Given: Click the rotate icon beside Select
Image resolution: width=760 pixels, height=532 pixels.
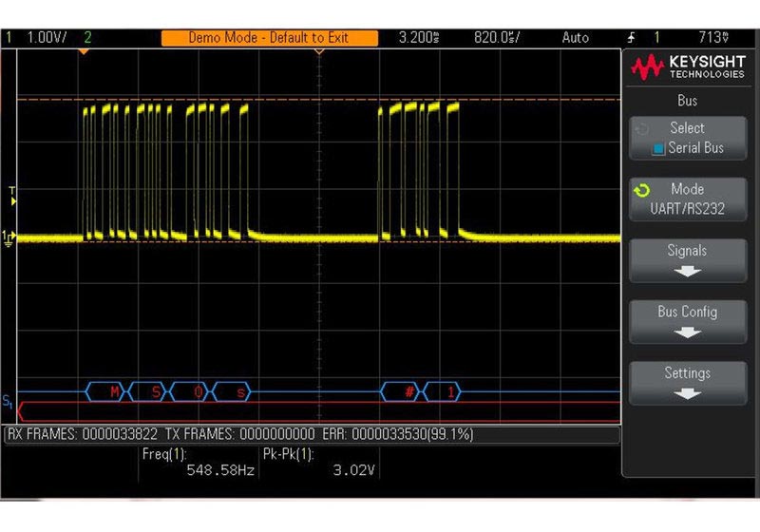Looking at the screenshot, I should pyautogui.click(x=642, y=129).
